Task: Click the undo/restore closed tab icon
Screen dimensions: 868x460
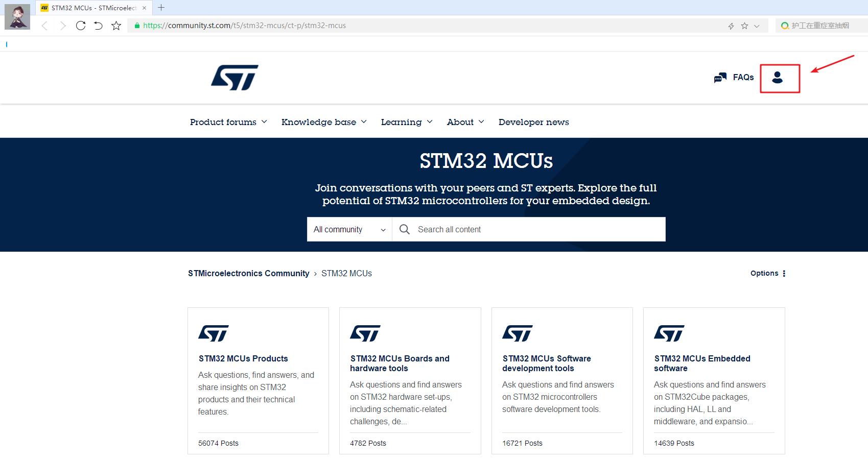Action: (x=99, y=26)
